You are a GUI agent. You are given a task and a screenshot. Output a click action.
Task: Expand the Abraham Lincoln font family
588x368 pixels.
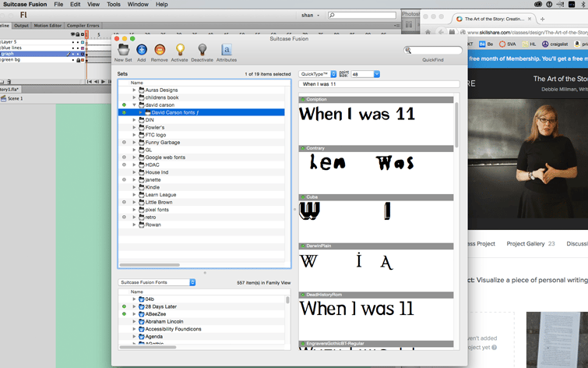[x=134, y=321]
